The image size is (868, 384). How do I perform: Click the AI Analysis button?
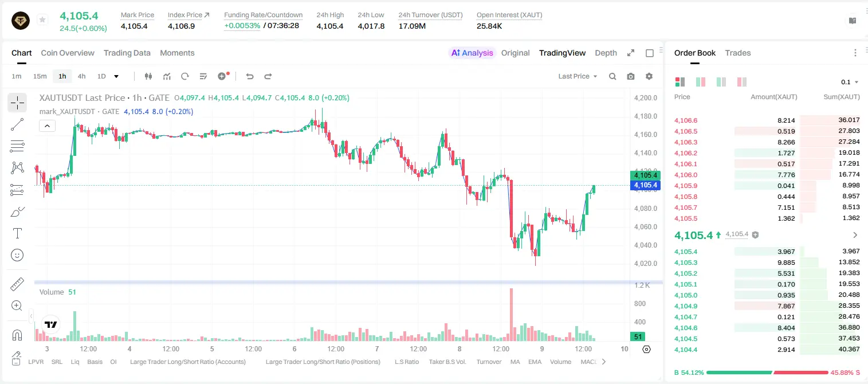[472, 53]
